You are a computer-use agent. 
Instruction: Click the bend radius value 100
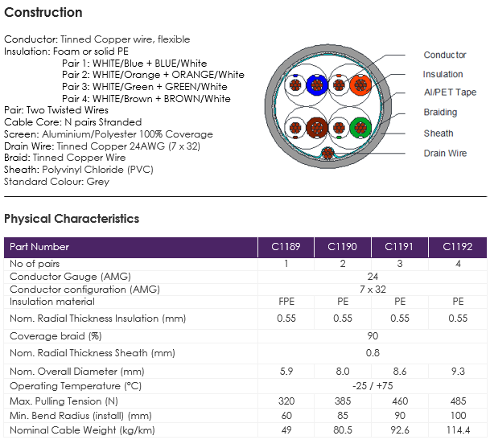pyautogui.click(x=458, y=416)
